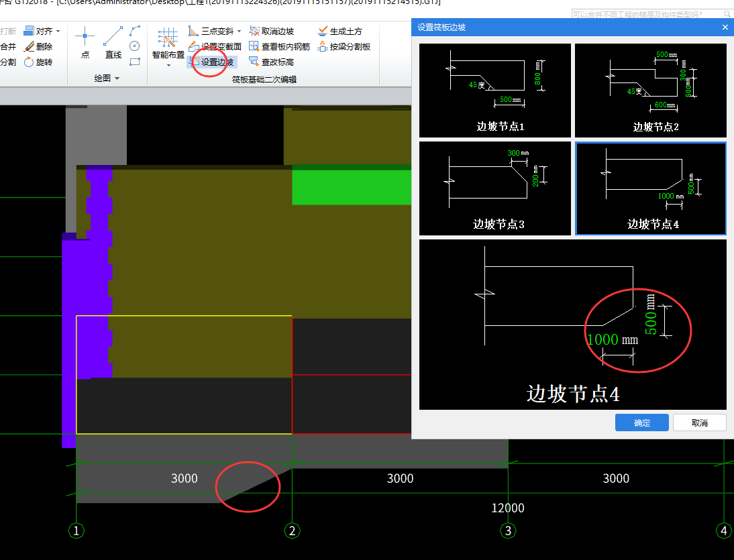Image resolution: width=734 pixels, height=560 pixels.
Task: Expand 对齐 dropdown arrow
Action: pyautogui.click(x=58, y=32)
